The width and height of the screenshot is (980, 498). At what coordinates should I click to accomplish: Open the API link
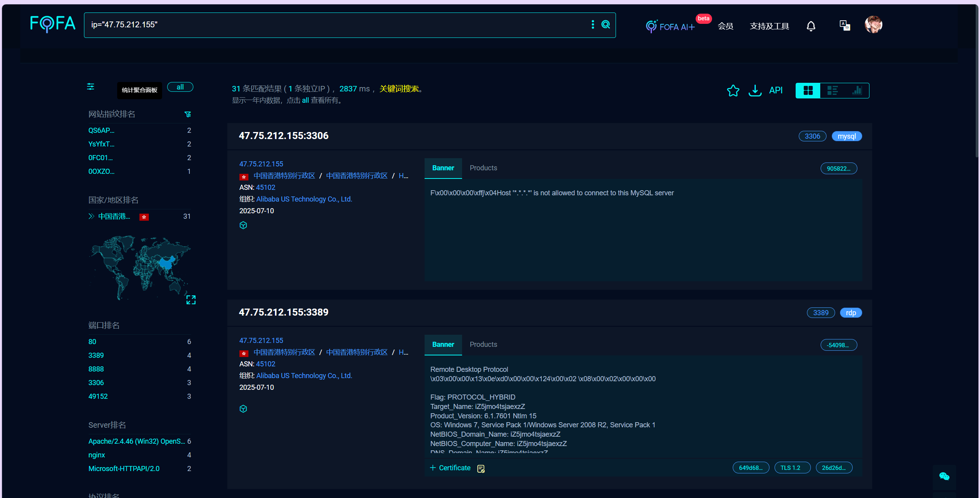[x=775, y=91]
